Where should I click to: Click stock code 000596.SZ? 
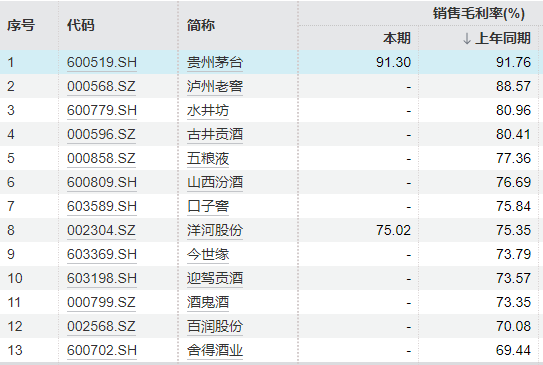(x=101, y=134)
